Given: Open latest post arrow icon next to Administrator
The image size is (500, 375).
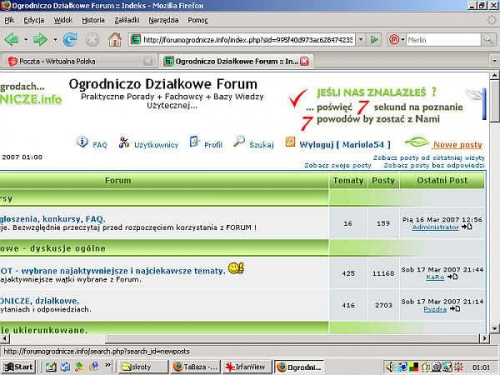Looking at the screenshot, I should click(467, 227).
